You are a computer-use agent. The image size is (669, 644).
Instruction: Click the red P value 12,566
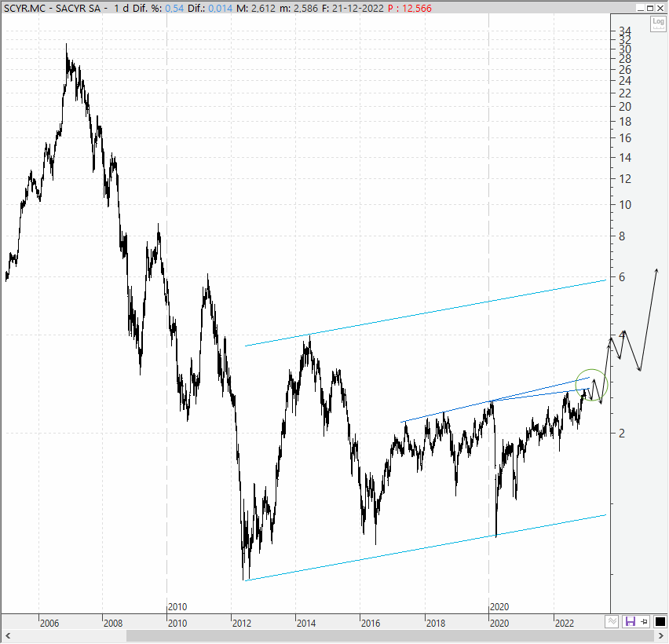pyautogui.click(x=416, y=8)
